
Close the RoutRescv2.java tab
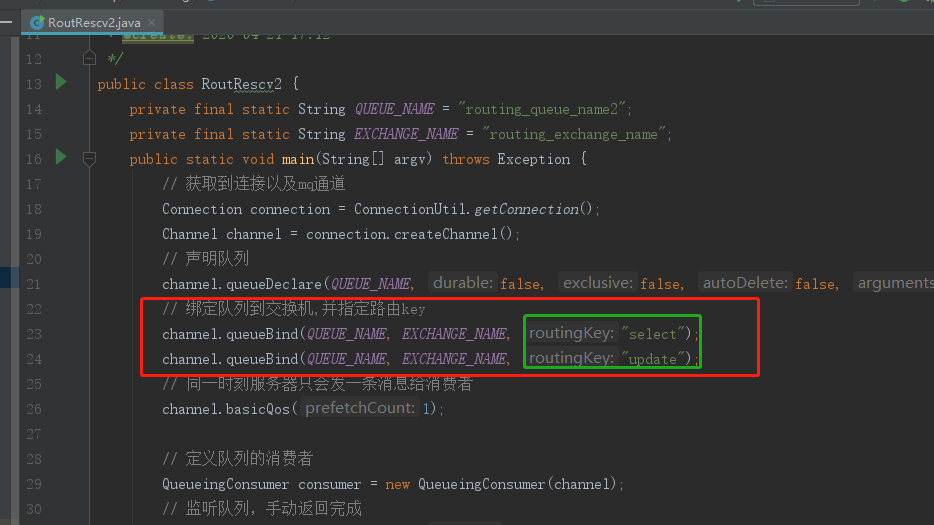[152, 23]
